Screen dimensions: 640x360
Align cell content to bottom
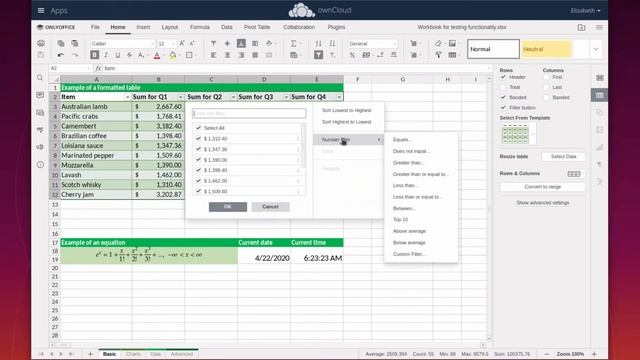[241, 43]
